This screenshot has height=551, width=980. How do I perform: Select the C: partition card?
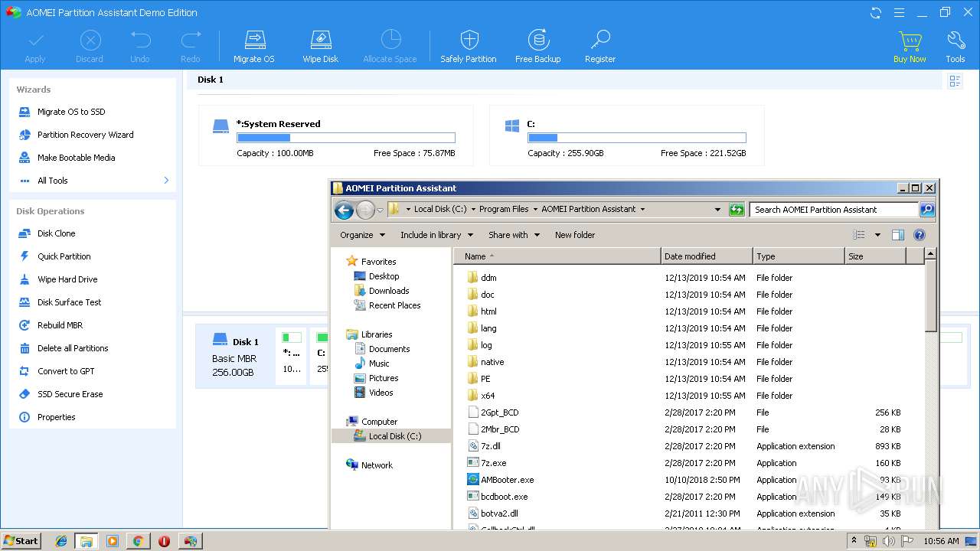click(x=626, y=135)
